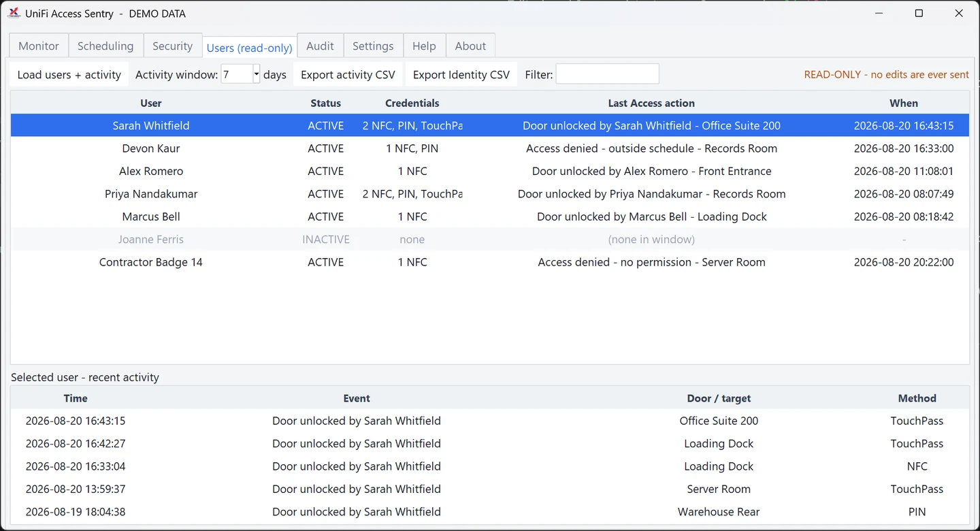
Task: Select the activity row at 2026-08-20 16:33:04
Action: (x=490, y=466)
